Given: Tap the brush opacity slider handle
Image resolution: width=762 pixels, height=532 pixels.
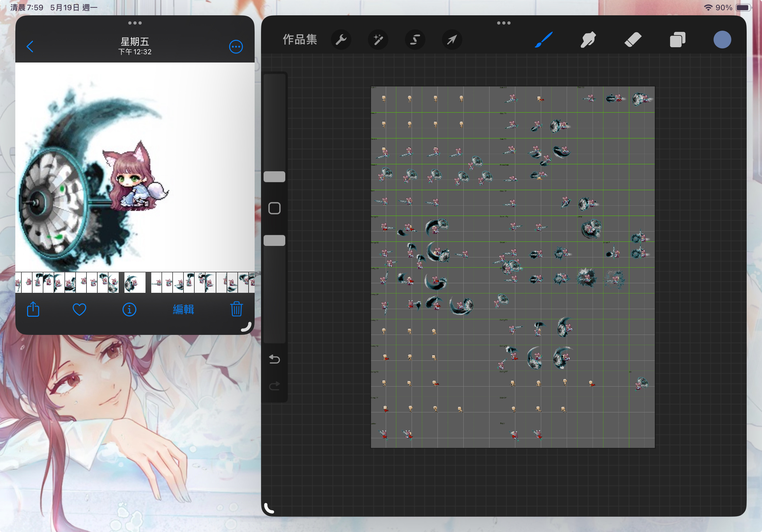Looking at the screenshot, I should pyautogui.click(x=274, y=240).
